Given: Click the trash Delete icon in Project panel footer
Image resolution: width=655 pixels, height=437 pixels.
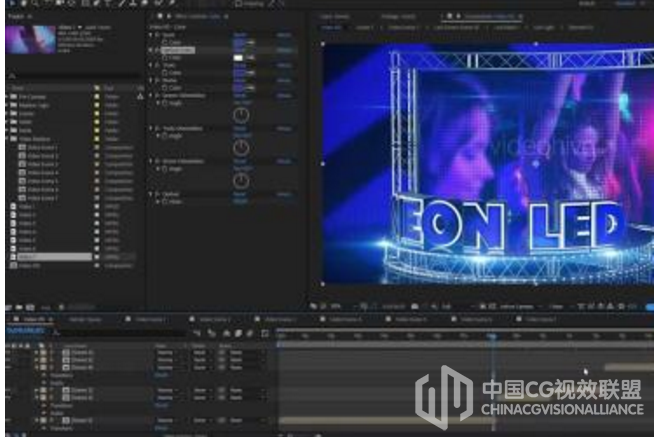Looking at the screenshot, I should [61, 307].
